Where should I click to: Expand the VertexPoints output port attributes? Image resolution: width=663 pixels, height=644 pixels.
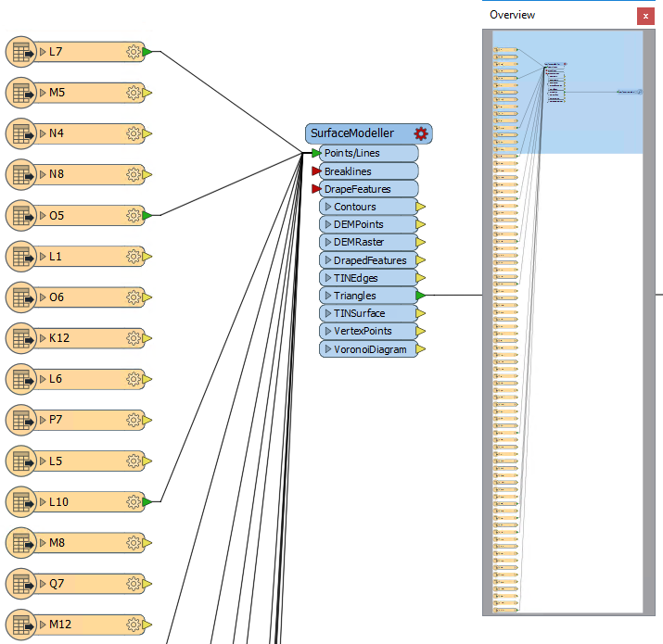point(327,331)
